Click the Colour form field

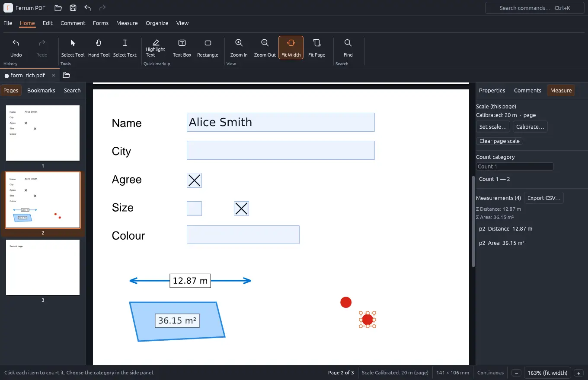pyautogui.click(x=243, y=234)
